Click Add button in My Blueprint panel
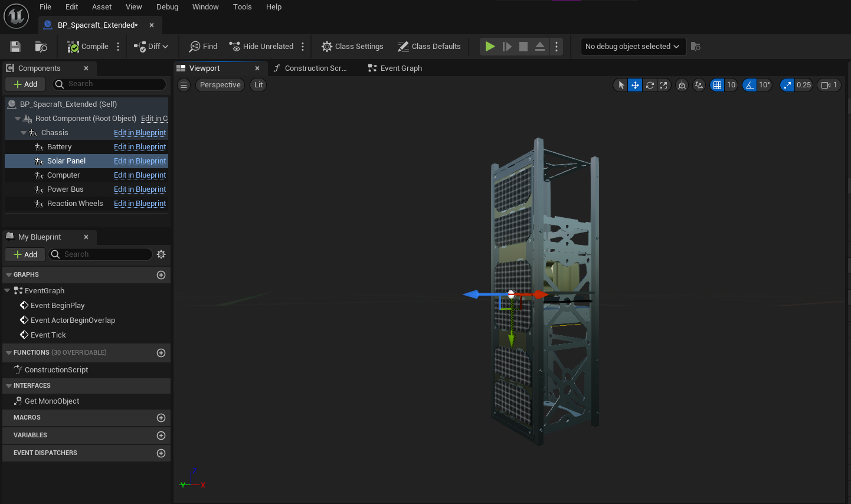The width and height of the screenshot is (851, 504). click(25, 254)
